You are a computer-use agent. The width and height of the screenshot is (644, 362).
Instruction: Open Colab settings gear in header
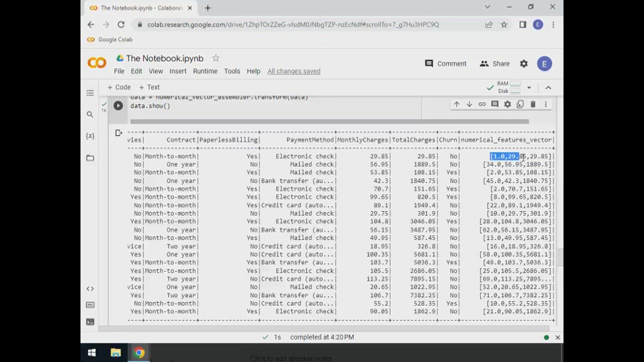pos(524,64)
